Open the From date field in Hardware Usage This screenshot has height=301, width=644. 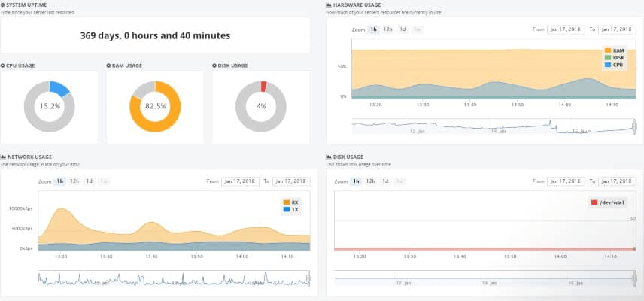click(x=566, y=29)
